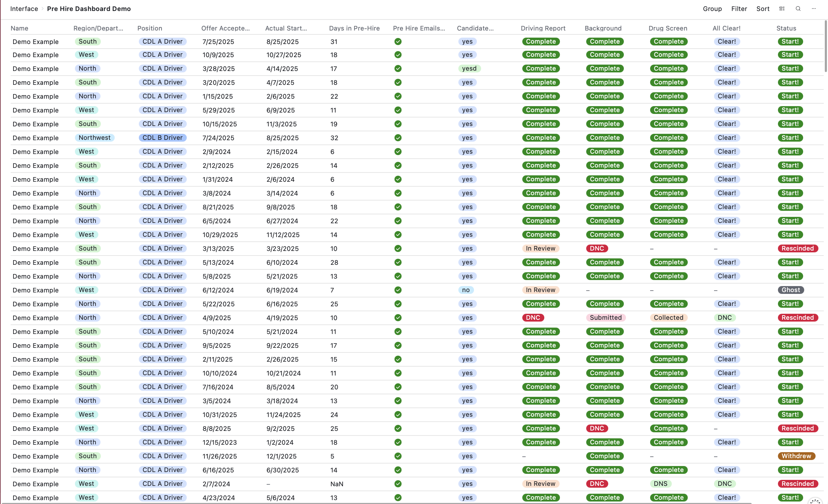Open the Filter dropdown
This screenshot has height=504, width=828.
click(x=739, y=9)
